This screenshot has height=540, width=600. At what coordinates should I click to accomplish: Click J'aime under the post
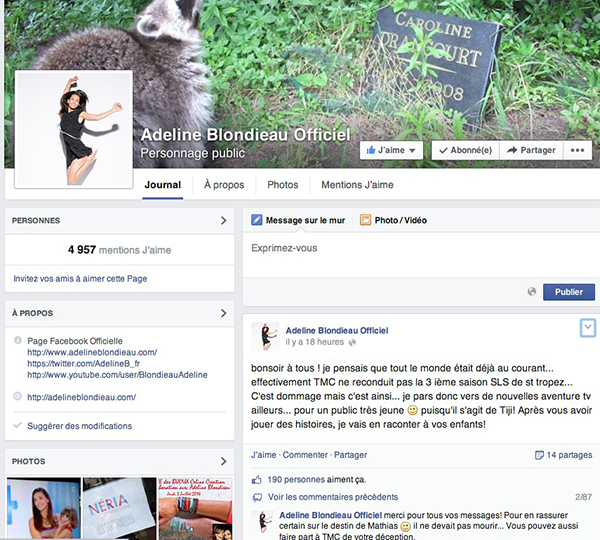(263, 455)
